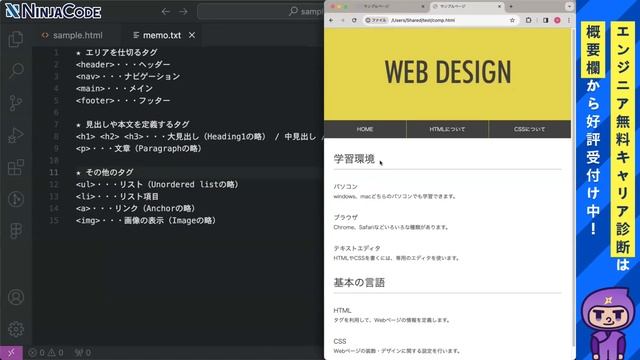Close the memo.txt tab
The image size is (640, 360).
pos(192,36)
